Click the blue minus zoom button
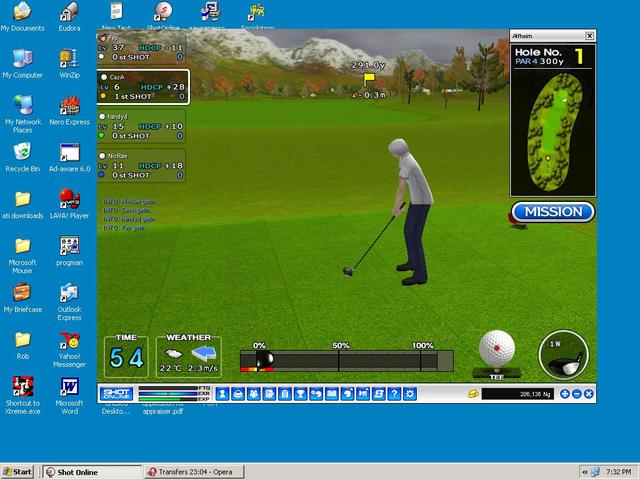This screenshot has width=640, height=480. coord(577,394)
